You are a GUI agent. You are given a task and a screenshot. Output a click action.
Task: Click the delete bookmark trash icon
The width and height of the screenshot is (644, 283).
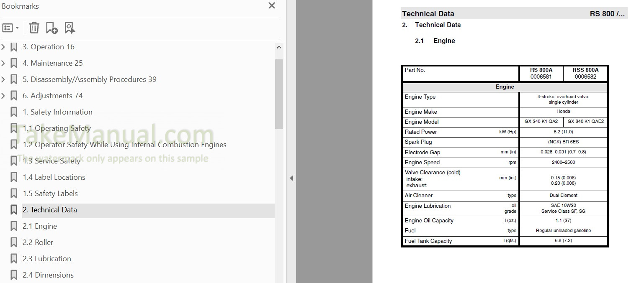tap(34, 28)
